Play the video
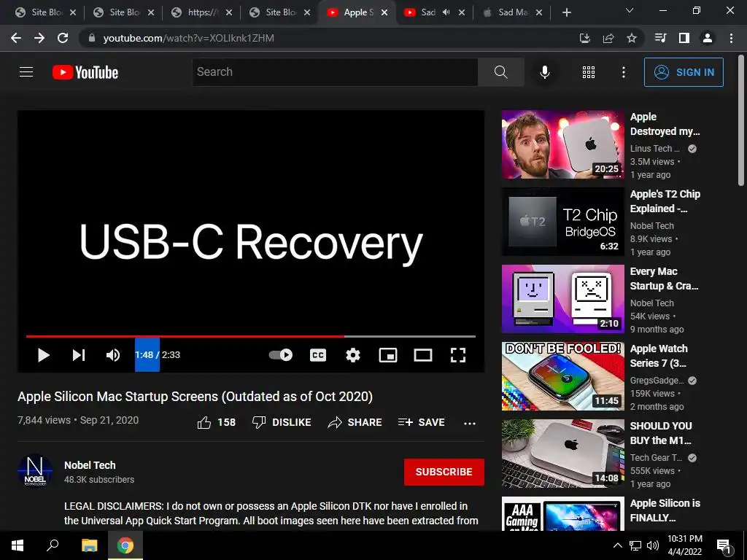This screenshot has width=747, height=560. click(43, 355)
